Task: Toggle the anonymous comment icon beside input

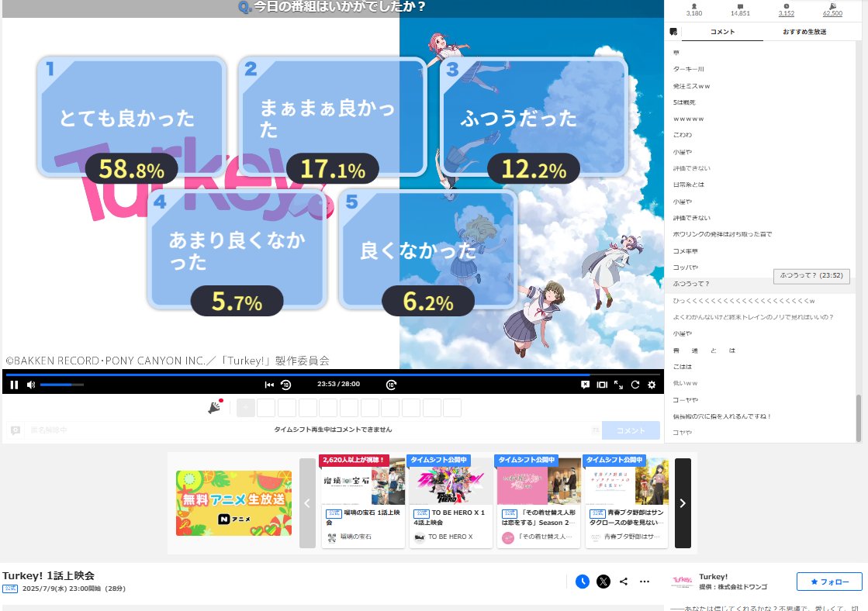Action: pos(16,430)
